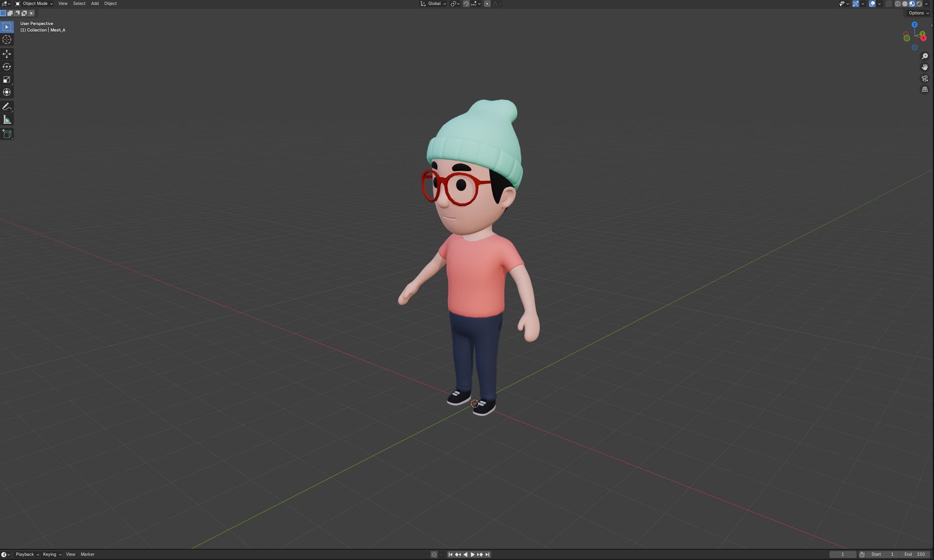The image size is (934, 560).
Task: Toggle camera view icon
Action: 925,78
